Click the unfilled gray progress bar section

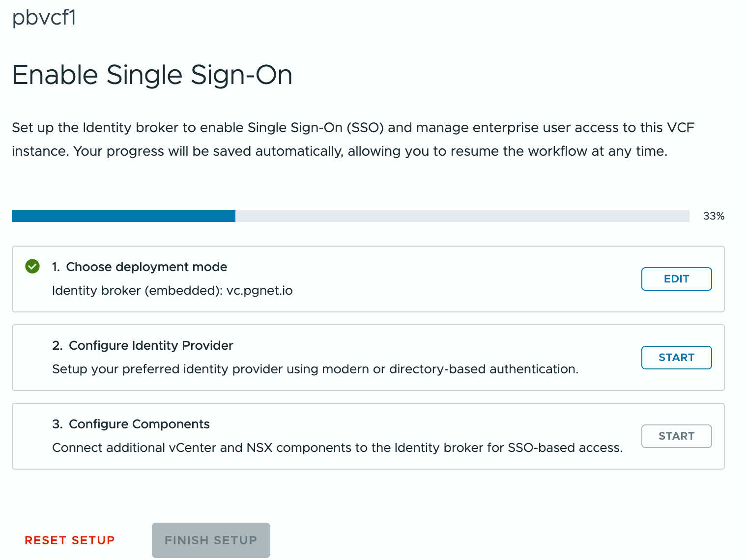click(x=462, y=216)
